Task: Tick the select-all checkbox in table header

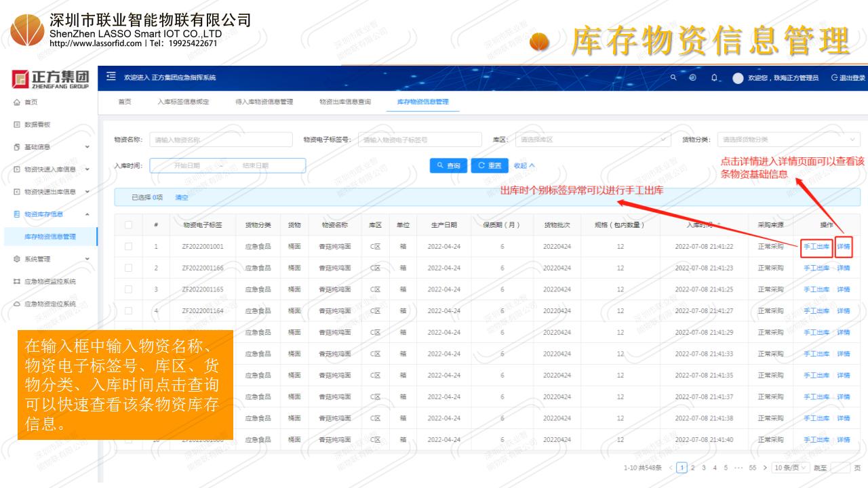Action: point(127,225)
